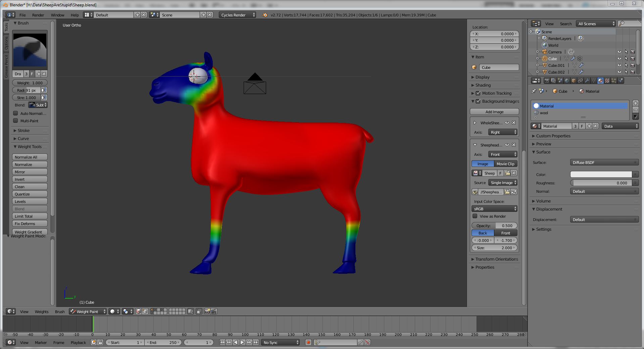Switch to the Movie Clip button

(x=506, y=164)
